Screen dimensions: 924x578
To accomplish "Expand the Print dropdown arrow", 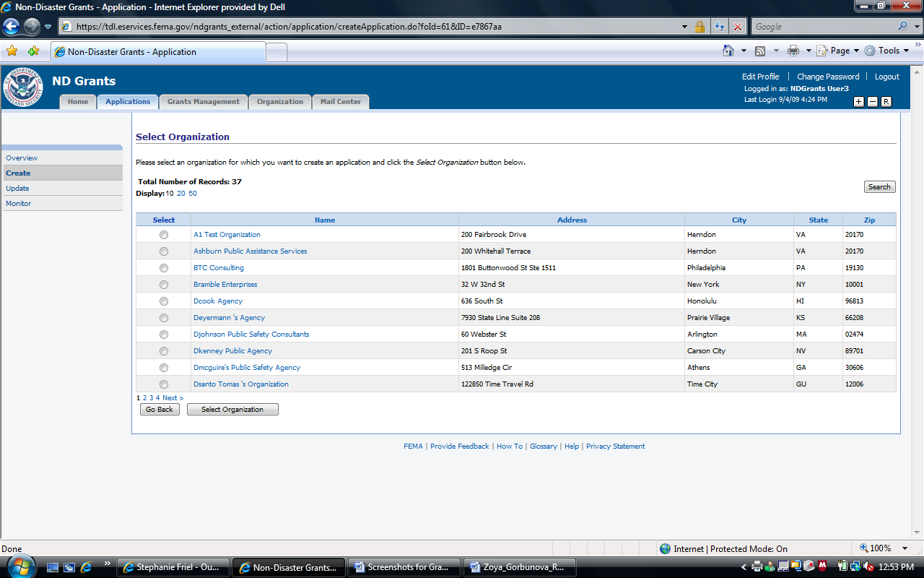I will (808, 51).
